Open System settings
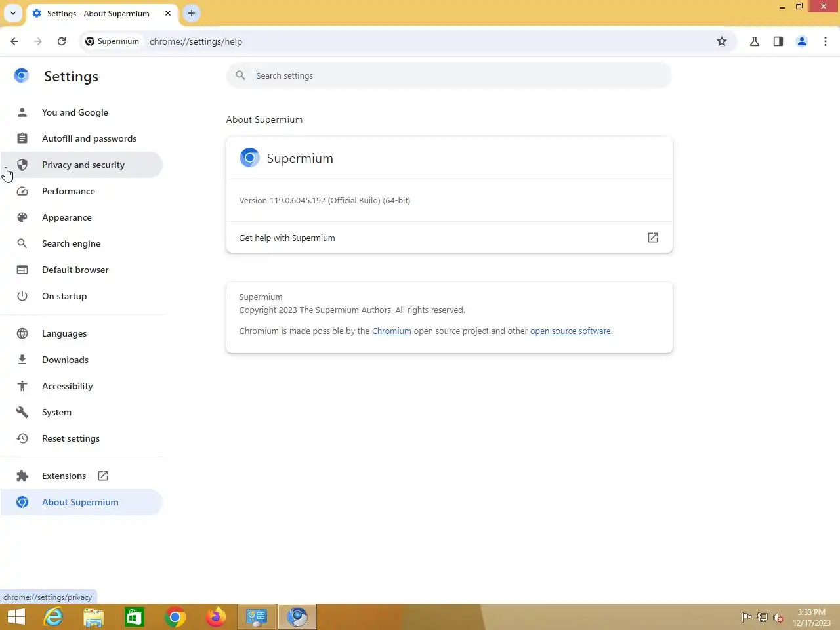840x630 pixels. (x=81, y=412)
